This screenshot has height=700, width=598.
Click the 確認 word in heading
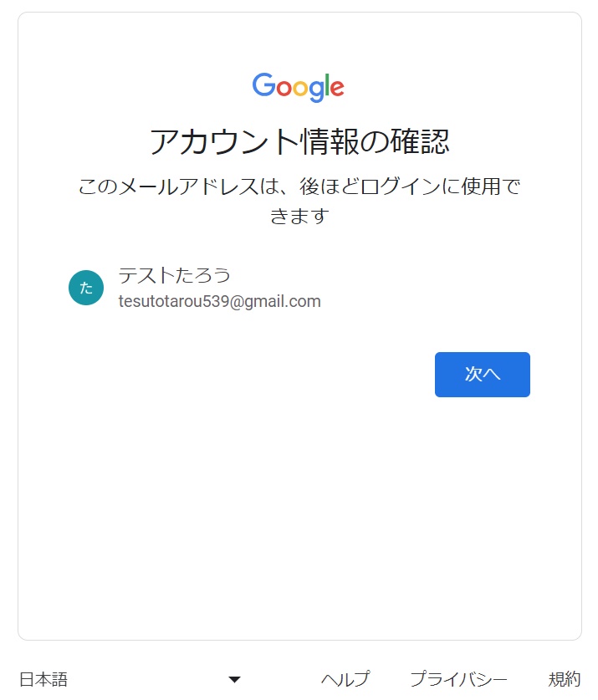419,141
